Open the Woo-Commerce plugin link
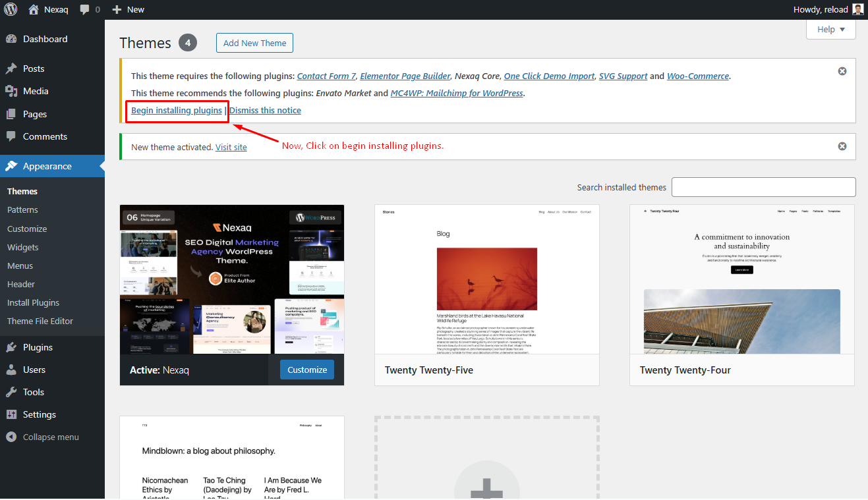Image resolution: width=868 pixels, height=500 pixels. (698, 76)
